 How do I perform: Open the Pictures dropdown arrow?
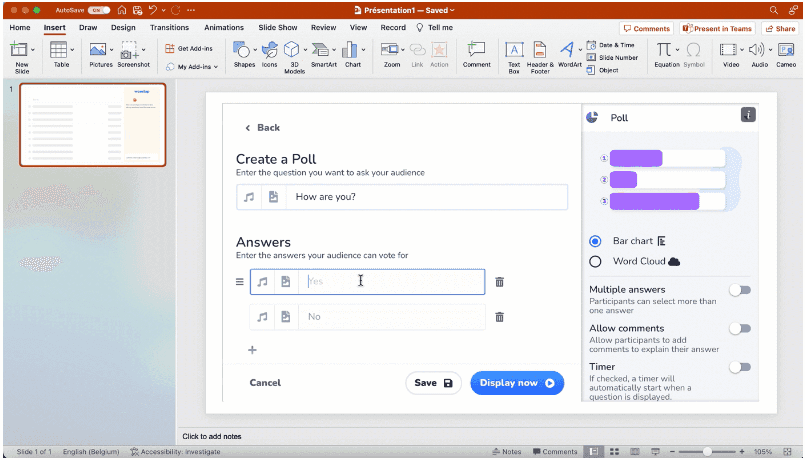click(111, 50)
